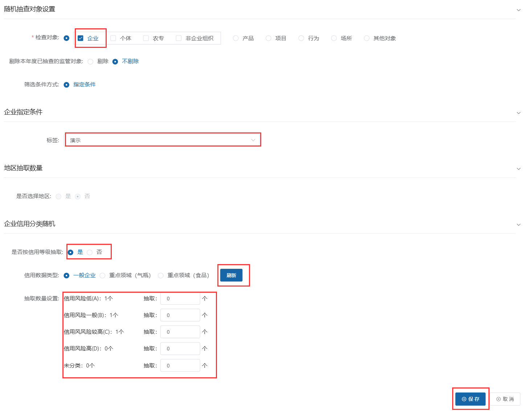
Task: Select 否 for credit-level extraction
Action: pyautogui.click(x=90, y=252)
